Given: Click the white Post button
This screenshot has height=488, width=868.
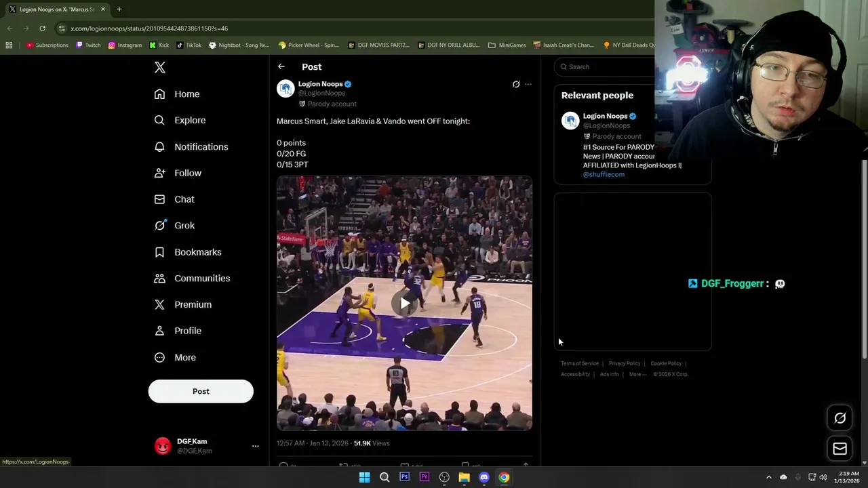Looking at the screenshot, I should tap(201, 391).
